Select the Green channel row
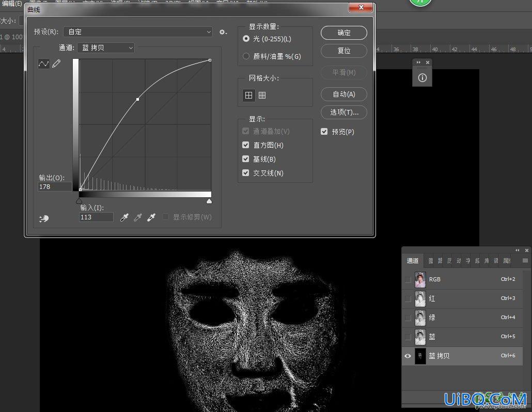Screen dimensions: 532x412 coord(463,318)
